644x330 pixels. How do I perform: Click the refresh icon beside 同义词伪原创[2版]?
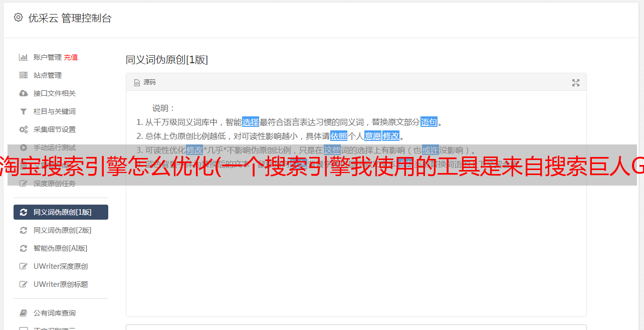[x=23, y=230]
